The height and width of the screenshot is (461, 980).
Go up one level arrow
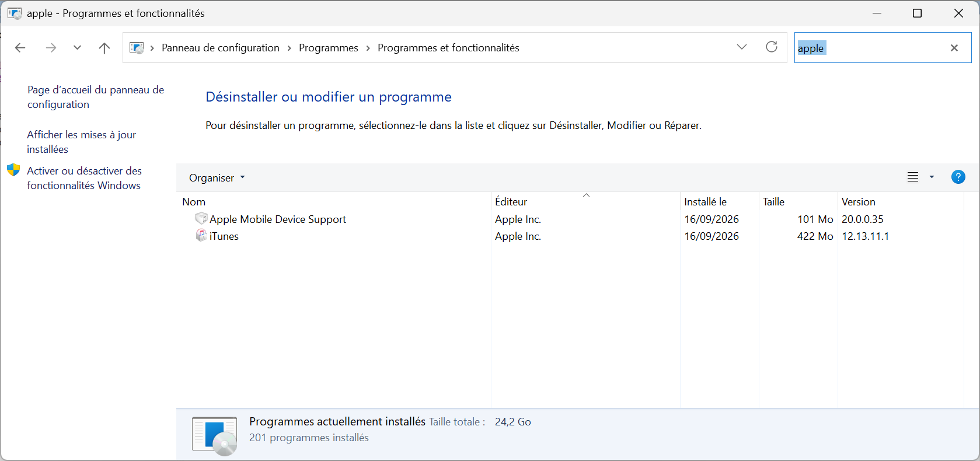[104, 48]
